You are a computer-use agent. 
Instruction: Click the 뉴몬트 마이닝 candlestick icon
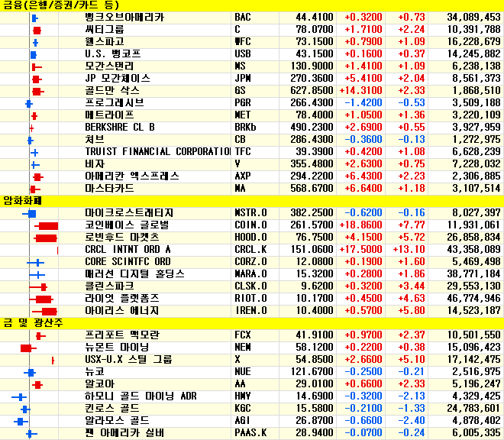click(28, 348)
